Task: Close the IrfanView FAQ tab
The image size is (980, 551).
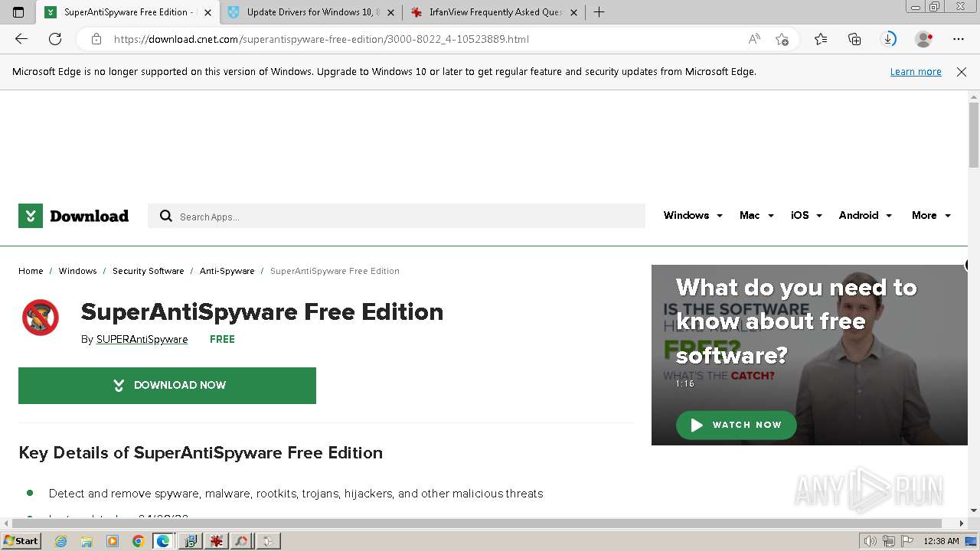Action: 573,12
